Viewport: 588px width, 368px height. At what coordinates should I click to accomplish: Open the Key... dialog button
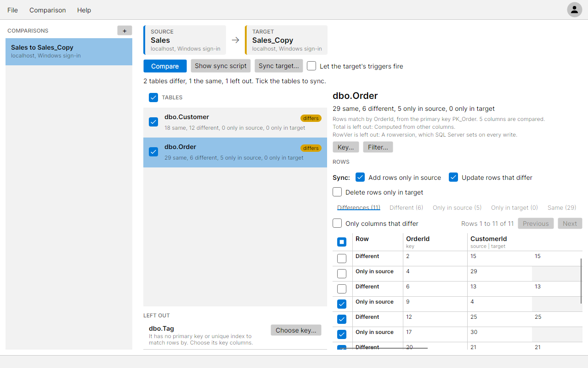click(x=346, y=147)
